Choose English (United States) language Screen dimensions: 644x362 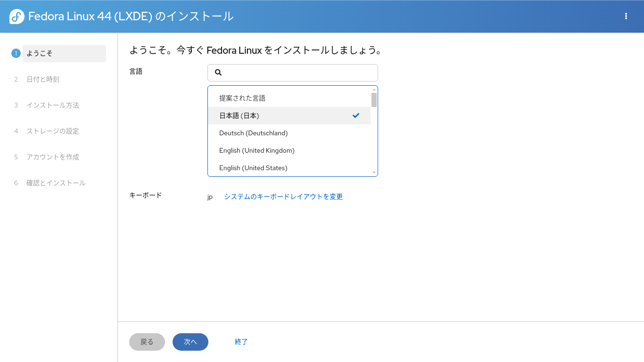289,168
